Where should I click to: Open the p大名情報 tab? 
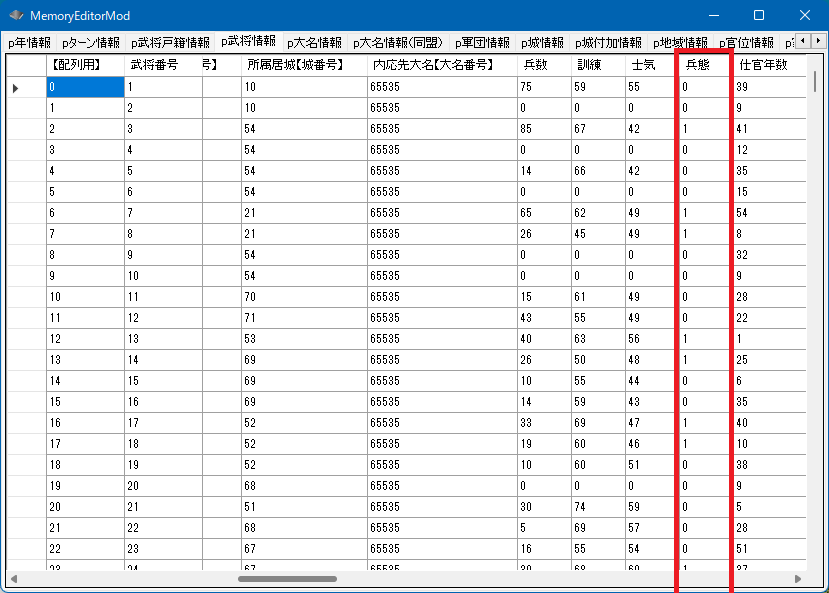[x=314, y=43]
